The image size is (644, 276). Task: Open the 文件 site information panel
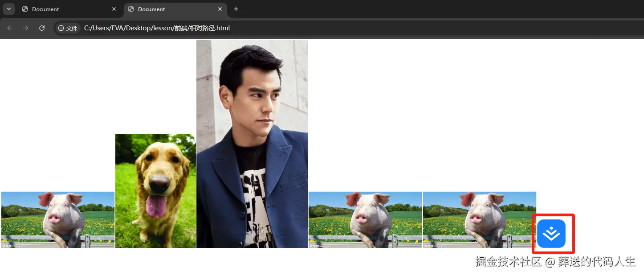point(67,28)
